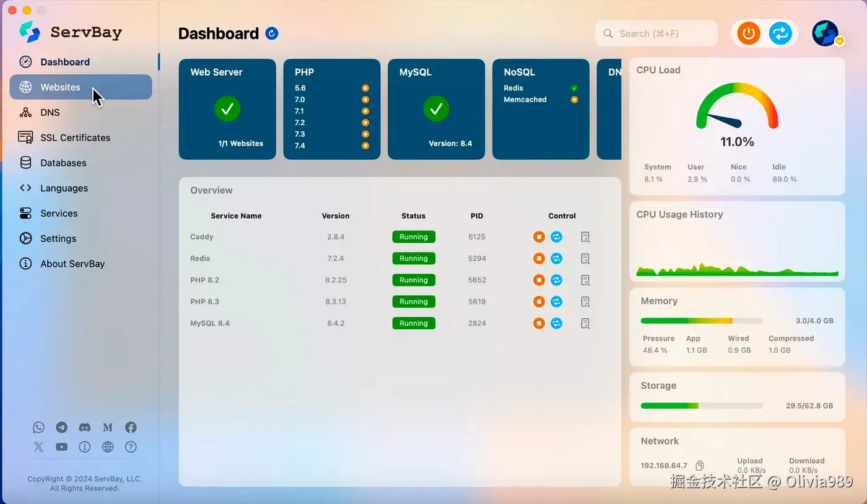Screen dimensions: 867x504
Task: Open the X (Twitter) link icon
Action: [39, 447]
